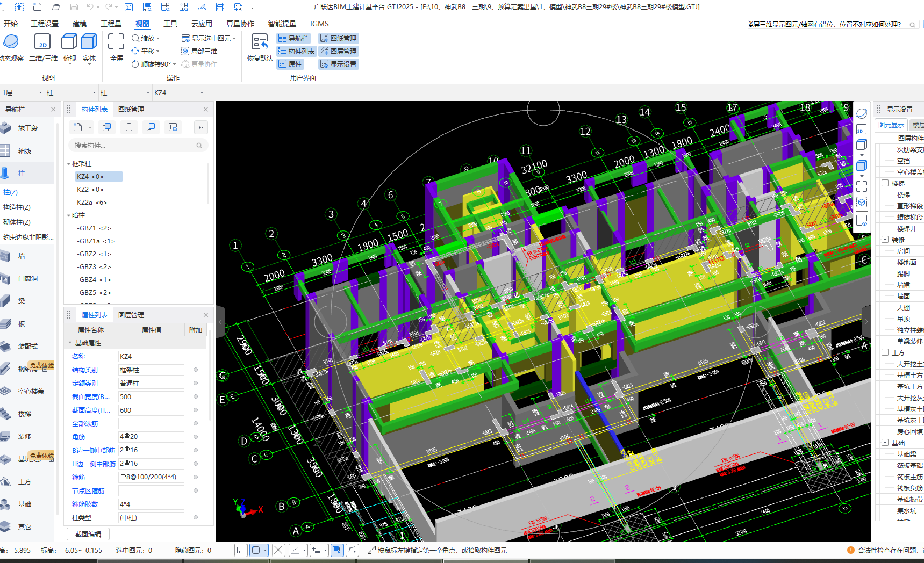The width and height of the screenshot is (924, 563).
Task: Switch view with 二维/三维 icon
Action: click(42, 42)
